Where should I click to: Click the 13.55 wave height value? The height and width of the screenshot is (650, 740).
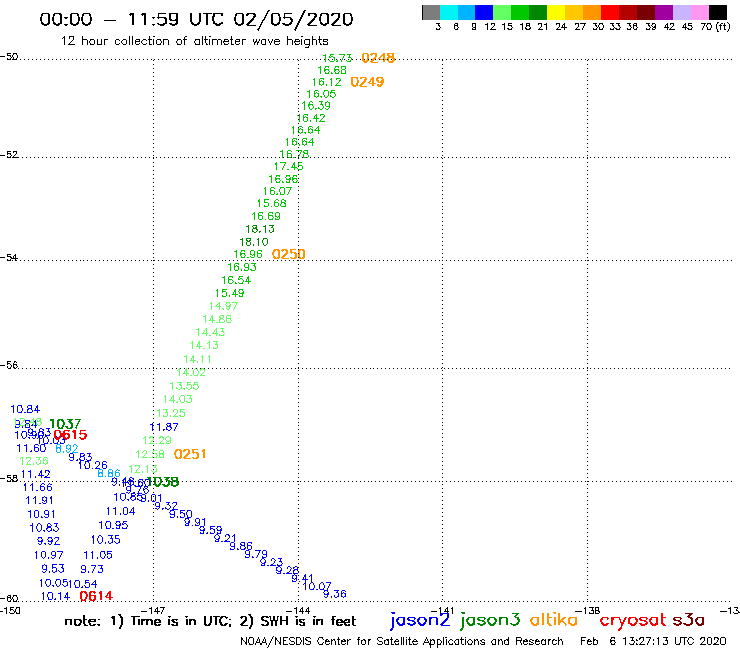185,386
